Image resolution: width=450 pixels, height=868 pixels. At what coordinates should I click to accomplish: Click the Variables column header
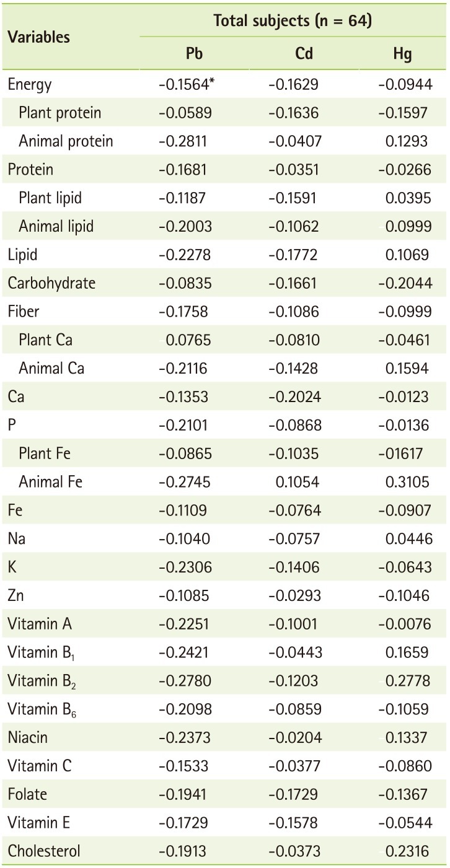(x=38, y=37)
